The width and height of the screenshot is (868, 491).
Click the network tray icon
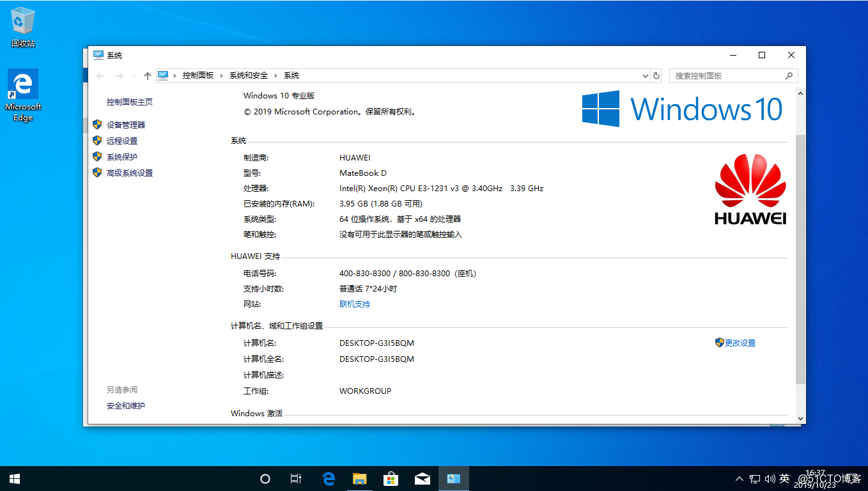[x=755, y=479]
